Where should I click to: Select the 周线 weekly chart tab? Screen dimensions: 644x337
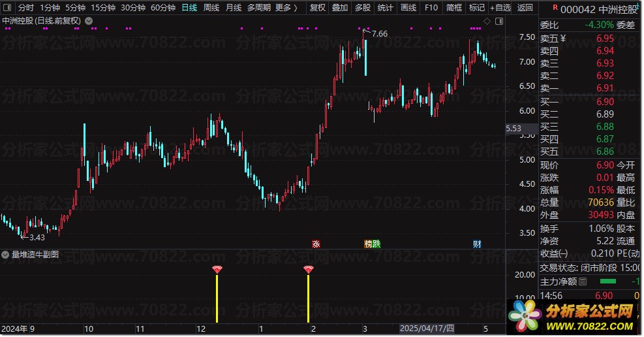click(211, 7)
